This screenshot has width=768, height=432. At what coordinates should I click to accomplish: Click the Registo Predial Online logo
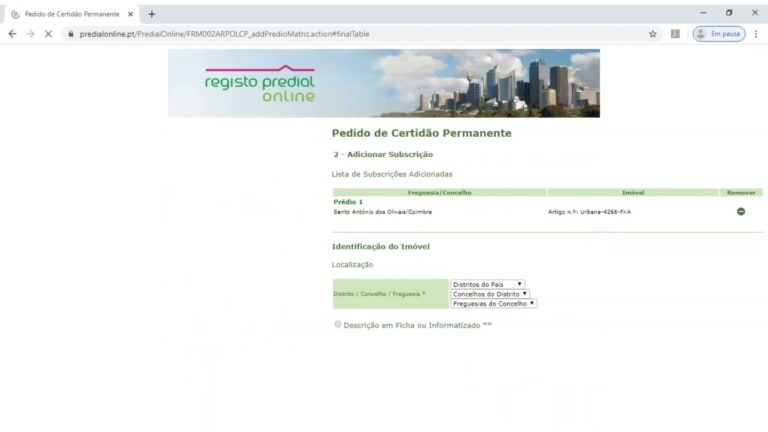(x=259, y=86)
